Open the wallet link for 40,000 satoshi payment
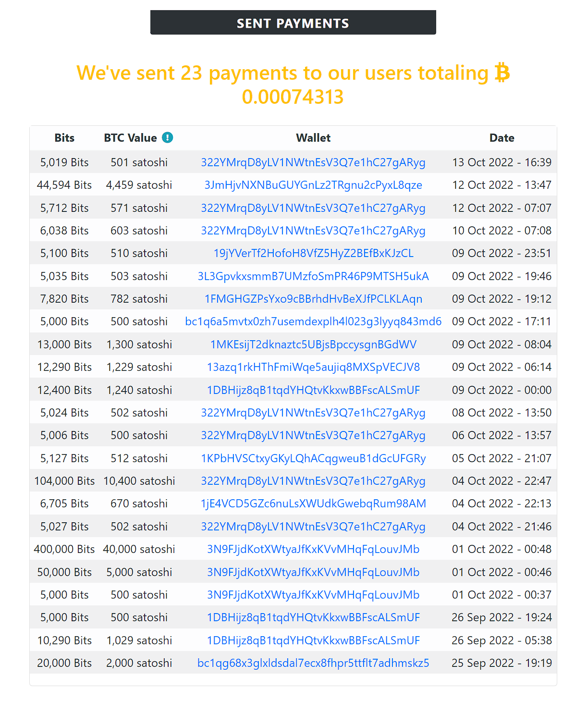This screenshot has height=713, width=588. coord(313,549)
